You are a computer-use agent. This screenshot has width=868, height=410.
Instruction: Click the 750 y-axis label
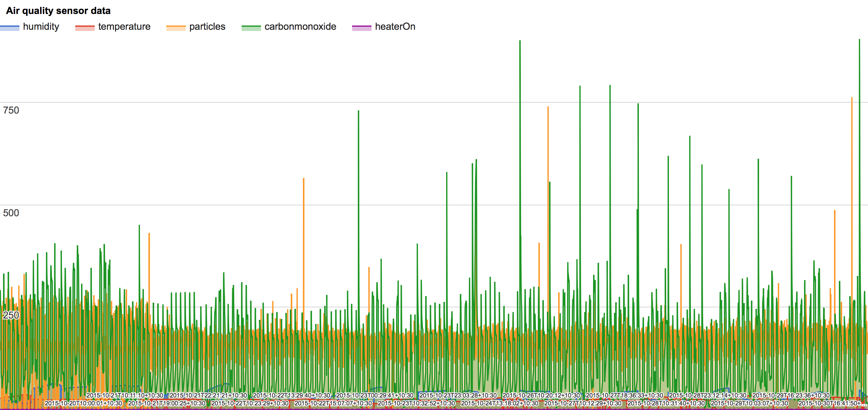(x=11, y=110)
